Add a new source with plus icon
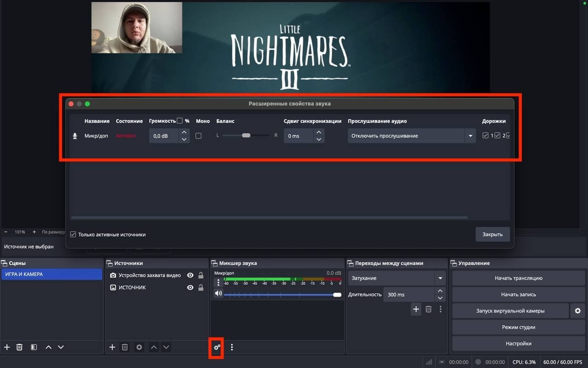The height and width of the screenshot is (368, 588). coord(112,347)
